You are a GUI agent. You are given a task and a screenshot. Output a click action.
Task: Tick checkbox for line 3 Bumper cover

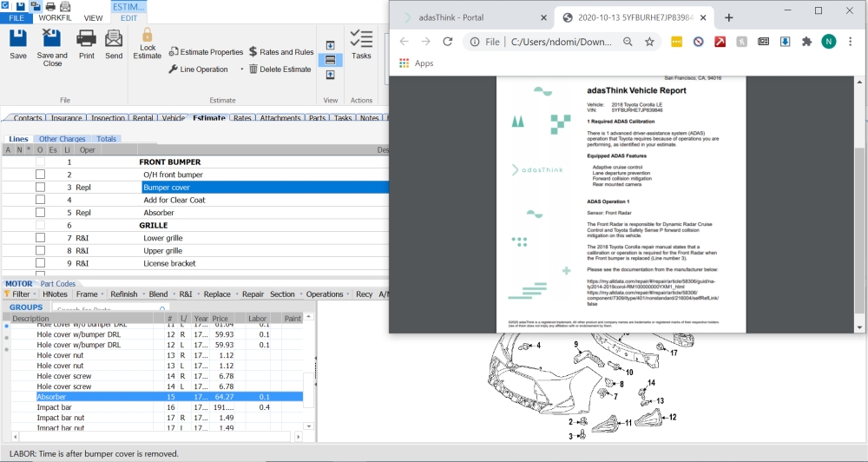pyautogui.click(x=40, y=188)
